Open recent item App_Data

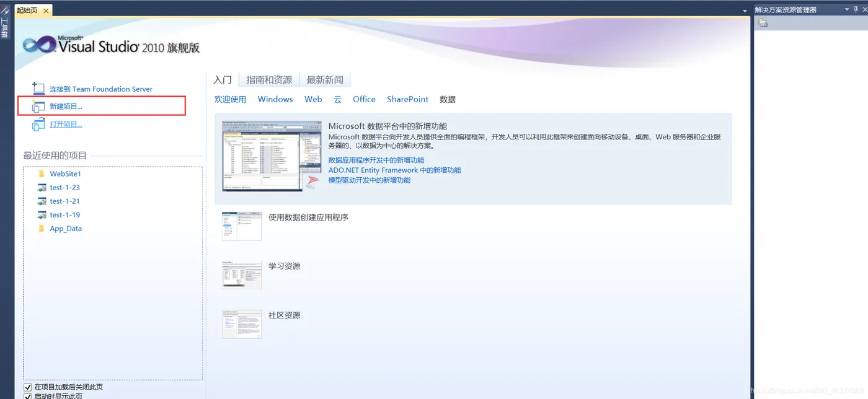66,229
